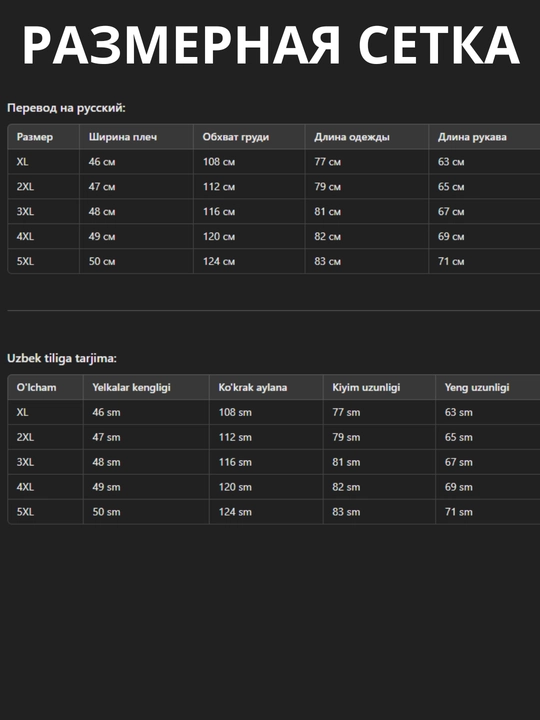Click the Ширина плеч column header
The width and height of the screenshot is (540, 720).
[123, 137]
